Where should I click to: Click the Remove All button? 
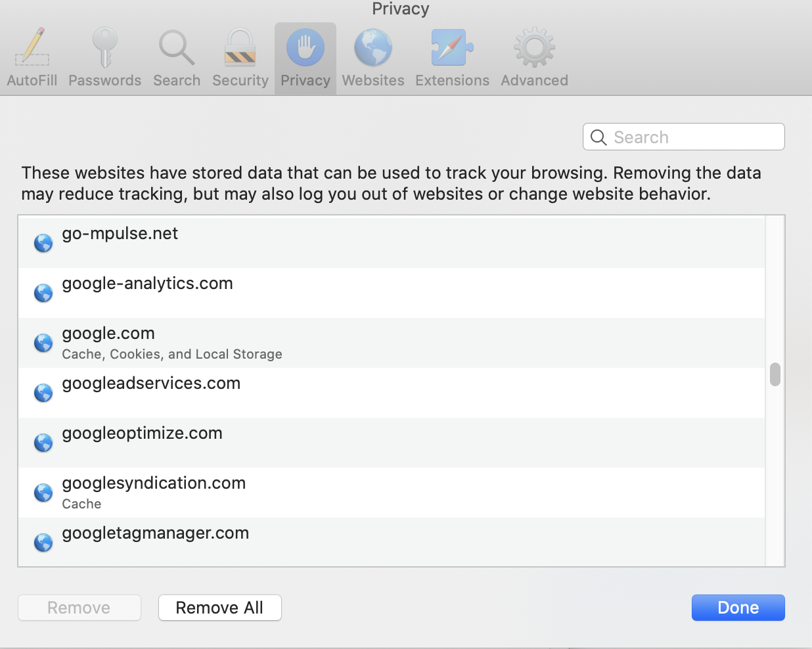[x=220, y=608]
